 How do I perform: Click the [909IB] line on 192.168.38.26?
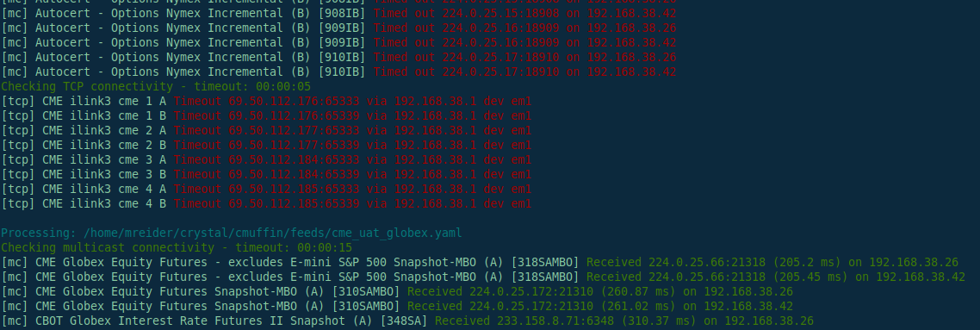pyautogui.click(x=338, y=28)
